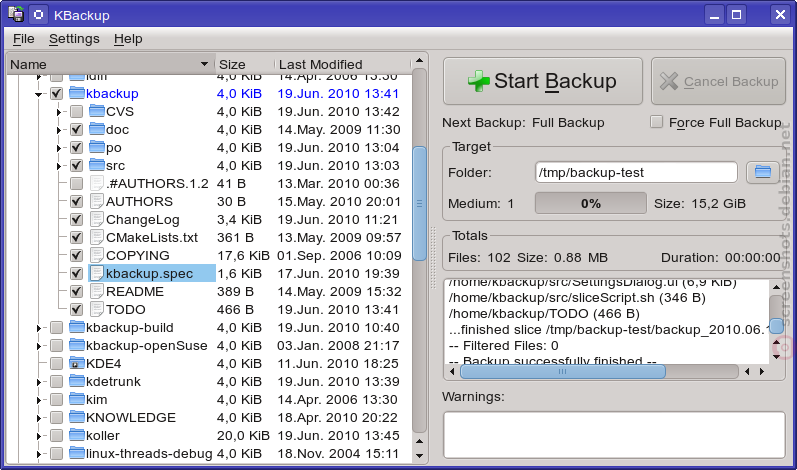This screenshot has height=470, width=797.
Task: Expand the po folder
Action: click(x=58, y=148)
